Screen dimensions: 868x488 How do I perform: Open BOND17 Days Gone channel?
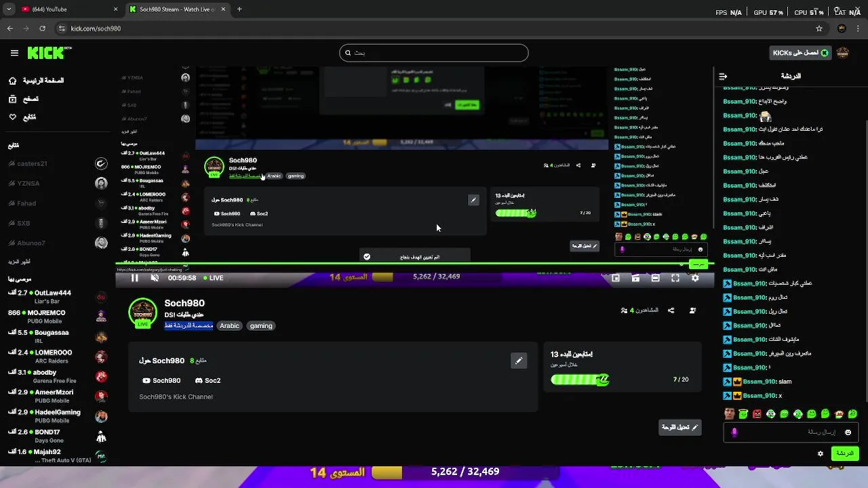(58, 436)
